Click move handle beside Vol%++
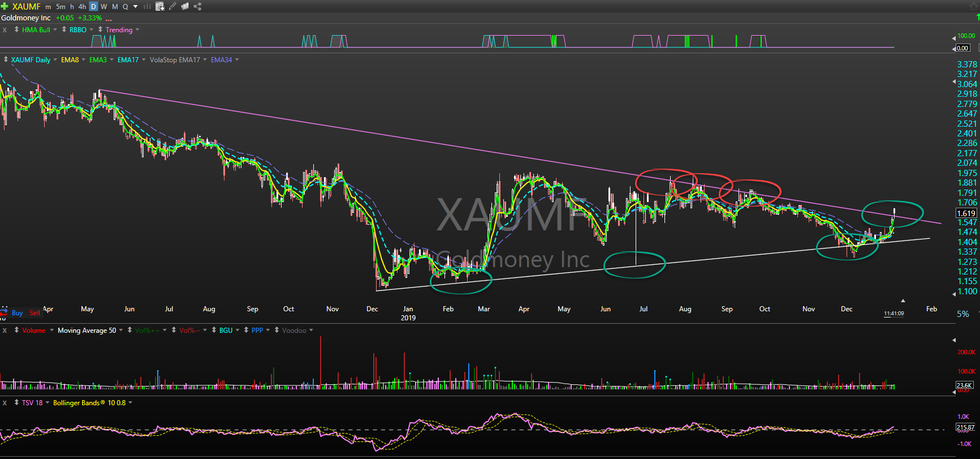 [129, 330]
